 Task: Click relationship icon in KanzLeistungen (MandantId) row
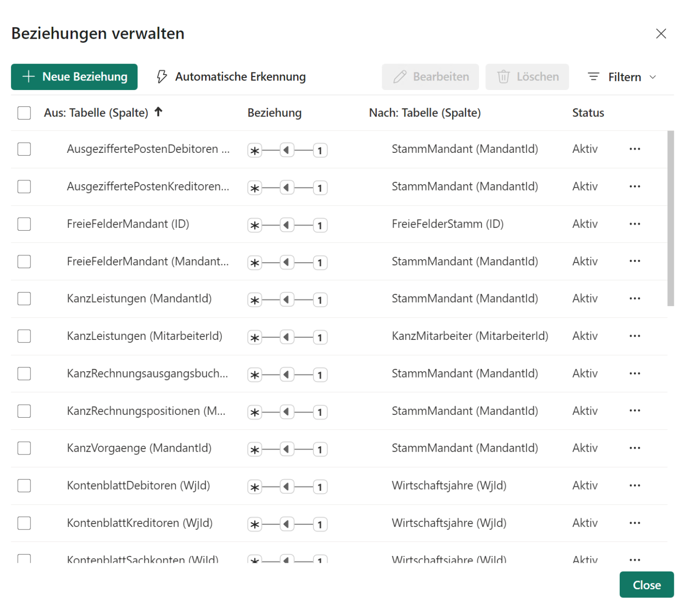pos(288,300)
